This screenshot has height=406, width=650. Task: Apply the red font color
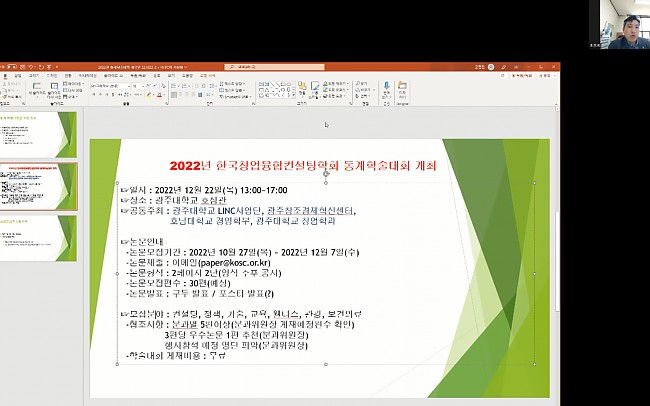tap(160, 95)
